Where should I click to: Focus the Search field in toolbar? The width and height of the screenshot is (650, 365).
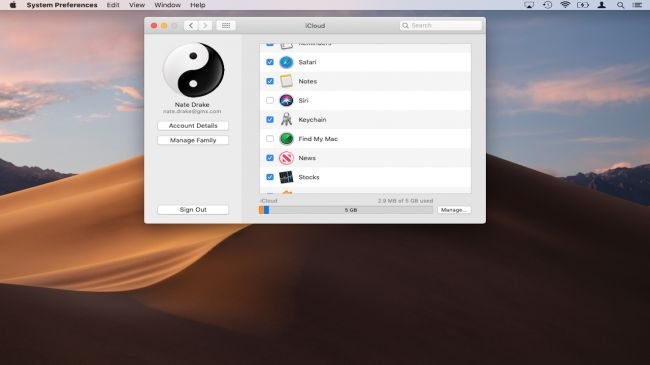tap(441, 25)
